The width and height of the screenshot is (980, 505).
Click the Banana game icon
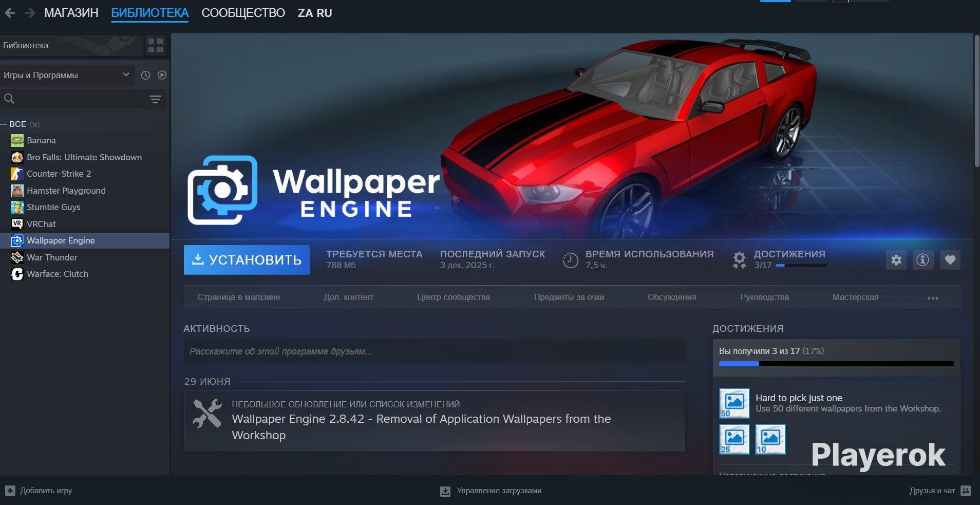pyautogui.click(x=17, y=140)
